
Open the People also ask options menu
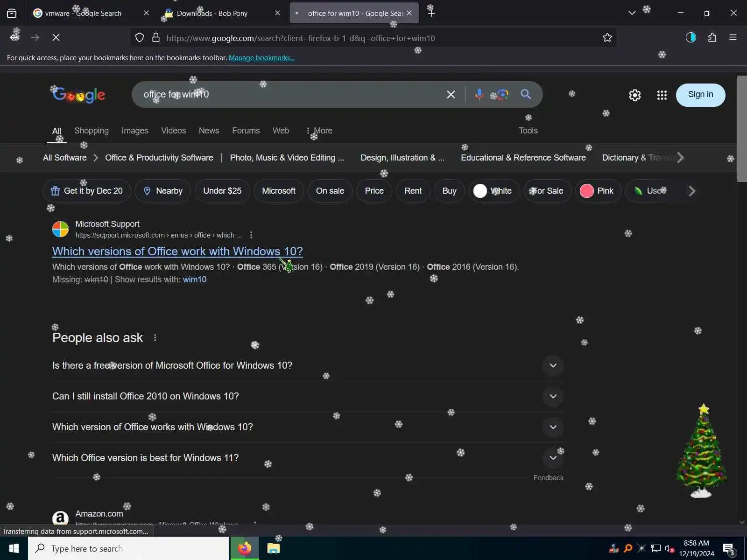coord(155,337)
